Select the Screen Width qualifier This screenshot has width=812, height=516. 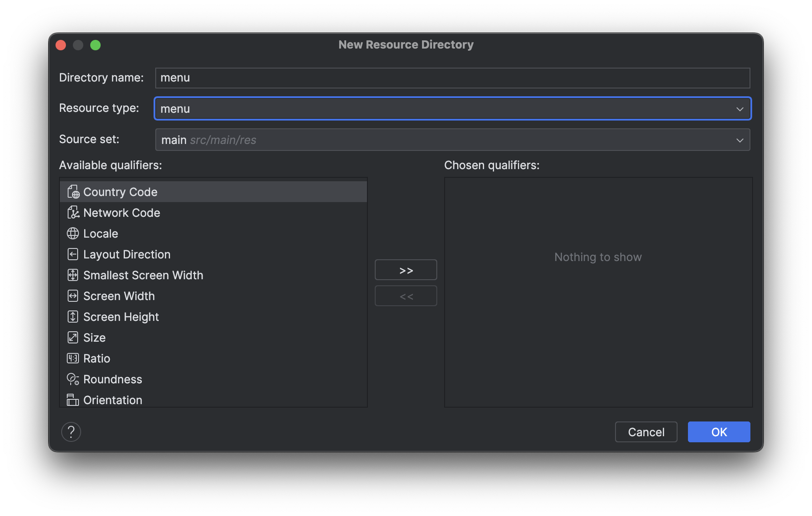pos(213,296)
